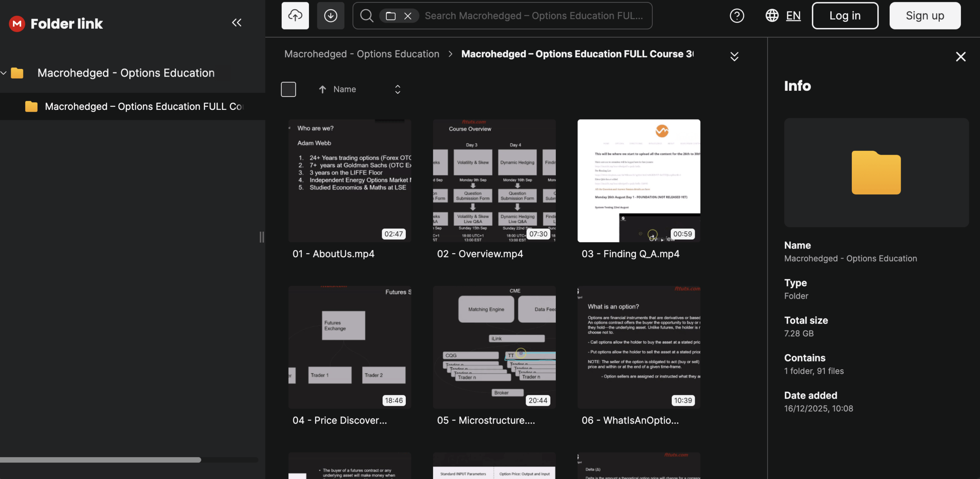Click the download arrow icon

click(x=330, y=16)
